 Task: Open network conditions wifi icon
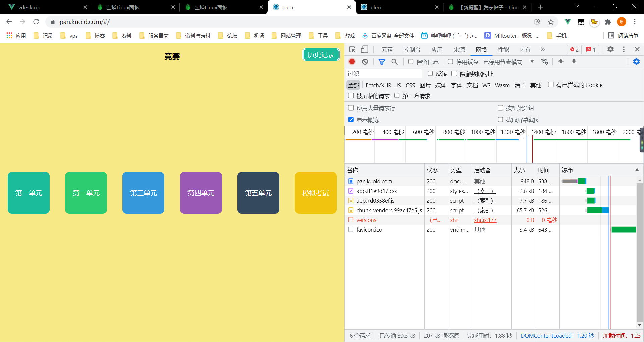click(544, 62)
